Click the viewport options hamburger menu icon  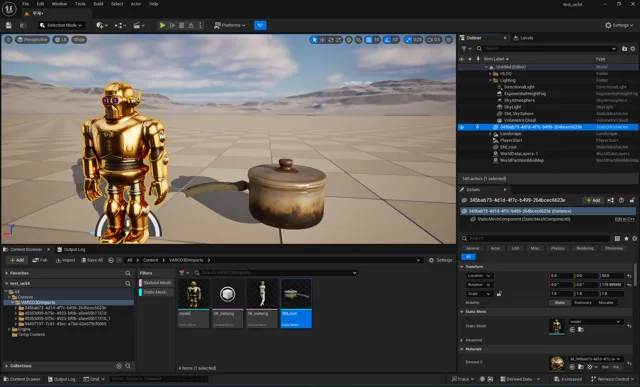point(9,40)
